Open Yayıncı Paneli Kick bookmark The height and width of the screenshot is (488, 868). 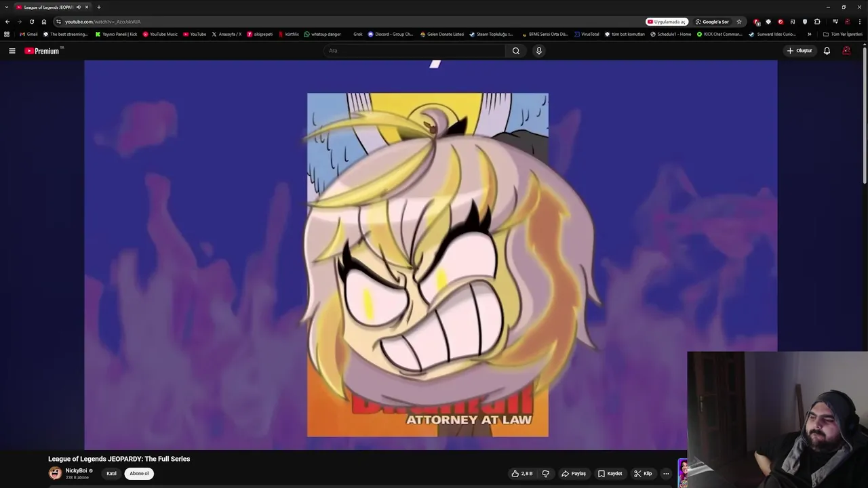[116, 34]
